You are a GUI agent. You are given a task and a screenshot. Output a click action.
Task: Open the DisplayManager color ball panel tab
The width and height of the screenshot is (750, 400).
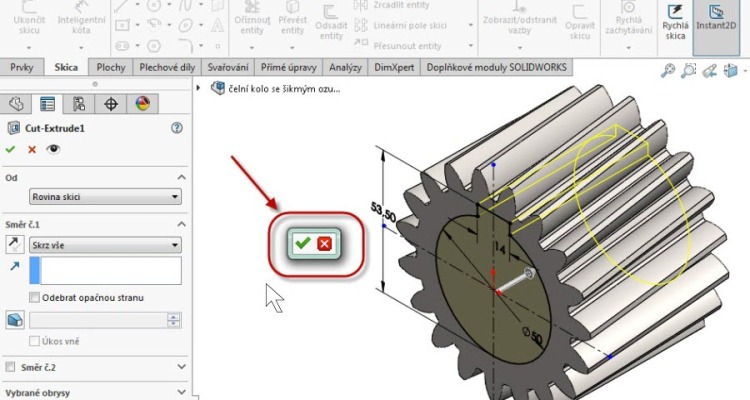click(x=143, y=104)
